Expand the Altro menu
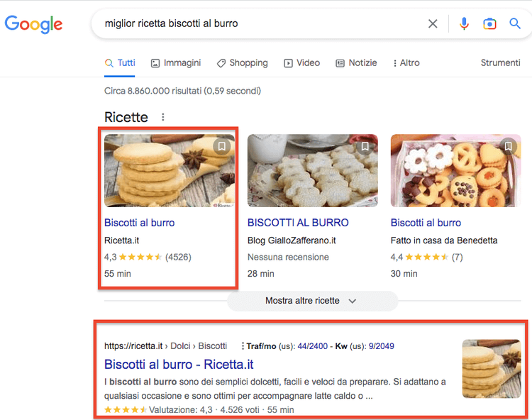The height and width of the screenshot is (420, 532). 406,63
